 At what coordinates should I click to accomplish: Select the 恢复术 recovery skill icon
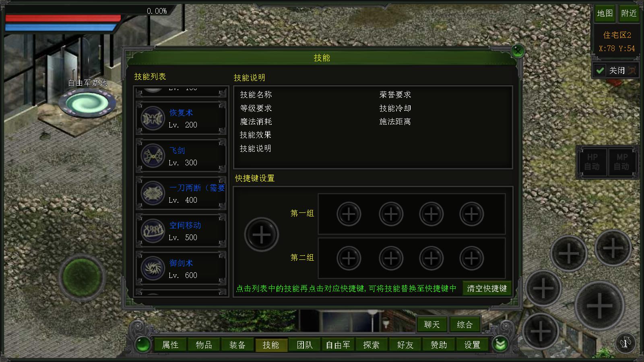pos(152,118)
